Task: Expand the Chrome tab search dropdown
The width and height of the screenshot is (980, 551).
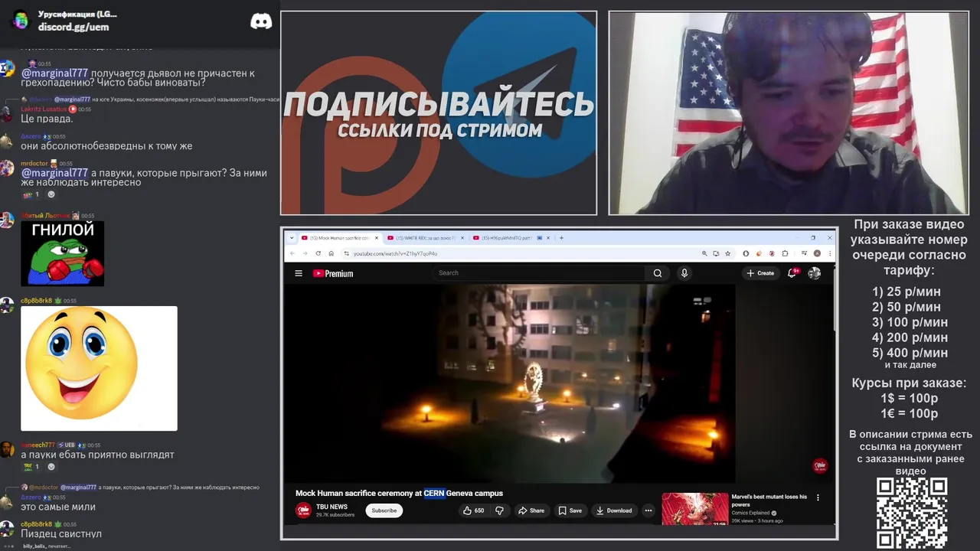Action: [292, 237]
